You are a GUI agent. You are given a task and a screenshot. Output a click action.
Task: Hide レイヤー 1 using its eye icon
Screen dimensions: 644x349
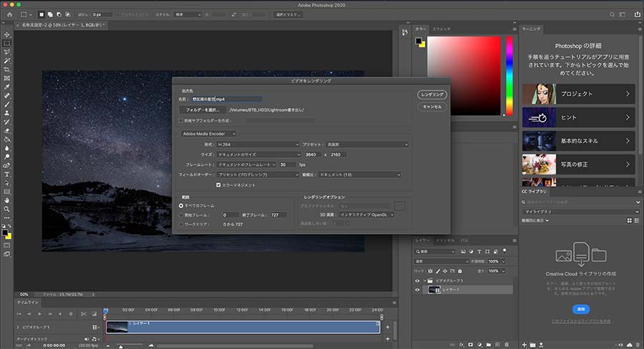(x=418, y=290)
